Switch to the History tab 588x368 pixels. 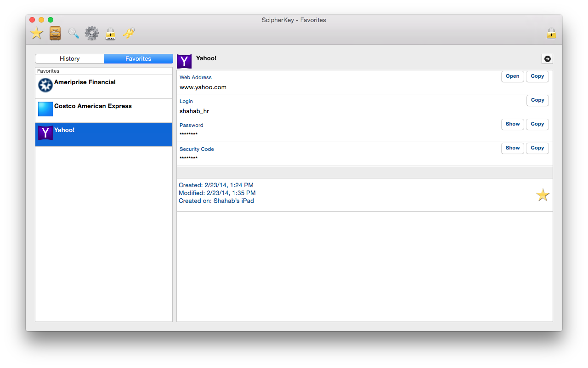point(70,59)
